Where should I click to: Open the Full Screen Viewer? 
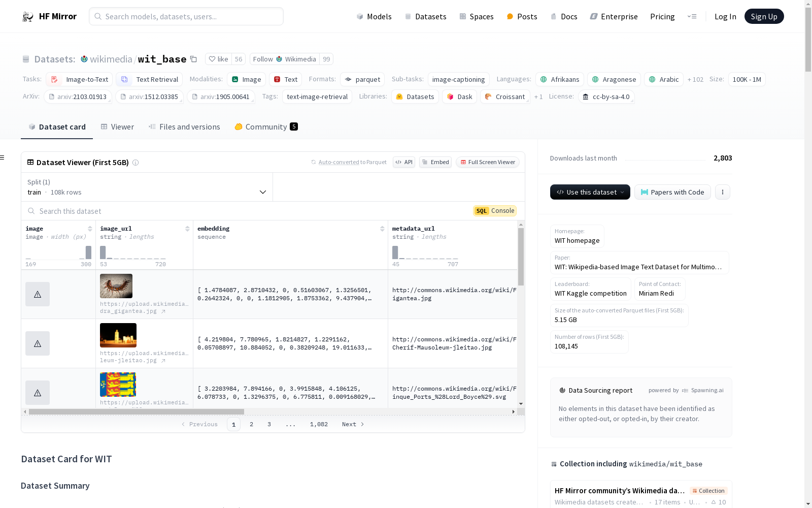tap(488, 162)
